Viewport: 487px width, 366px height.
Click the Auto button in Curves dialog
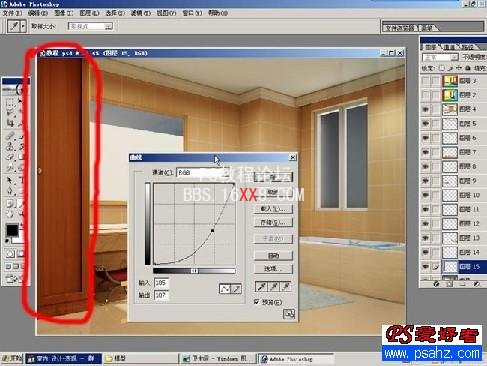273,255
